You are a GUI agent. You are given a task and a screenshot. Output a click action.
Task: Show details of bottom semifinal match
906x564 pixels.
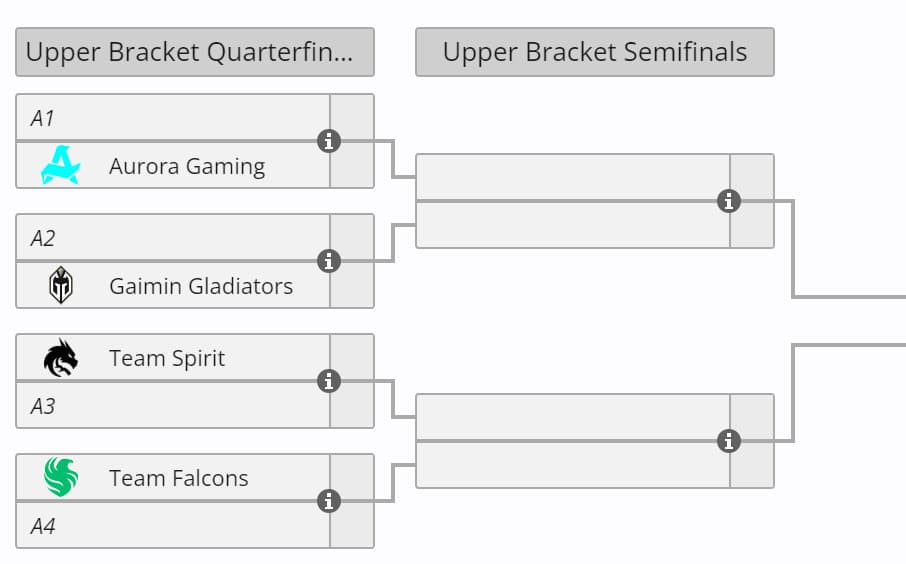click(x=729, y=441)
